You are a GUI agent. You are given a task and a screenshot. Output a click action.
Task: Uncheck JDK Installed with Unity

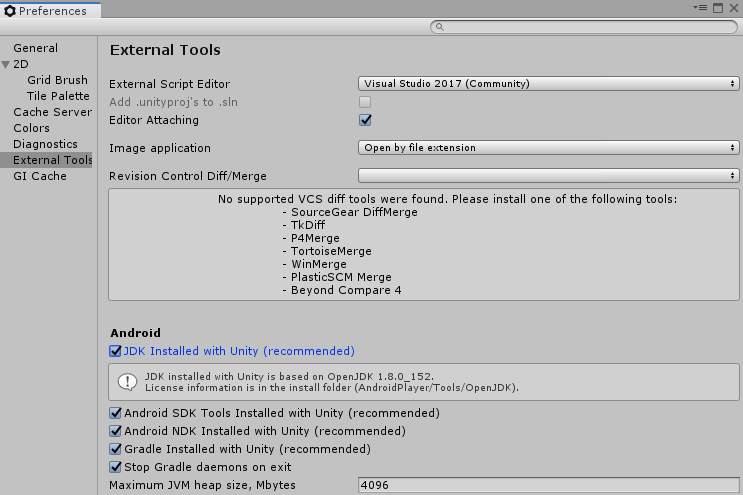115,351
